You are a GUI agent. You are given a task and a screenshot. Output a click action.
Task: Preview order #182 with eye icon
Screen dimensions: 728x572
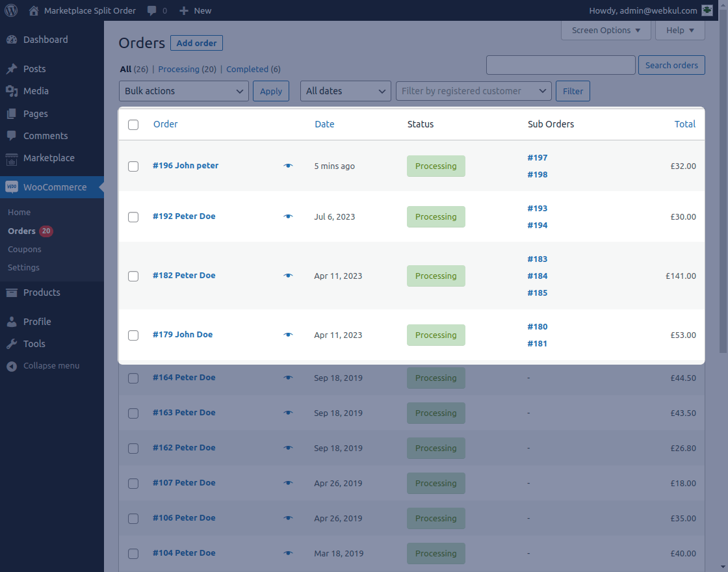[x=288, y=276]
